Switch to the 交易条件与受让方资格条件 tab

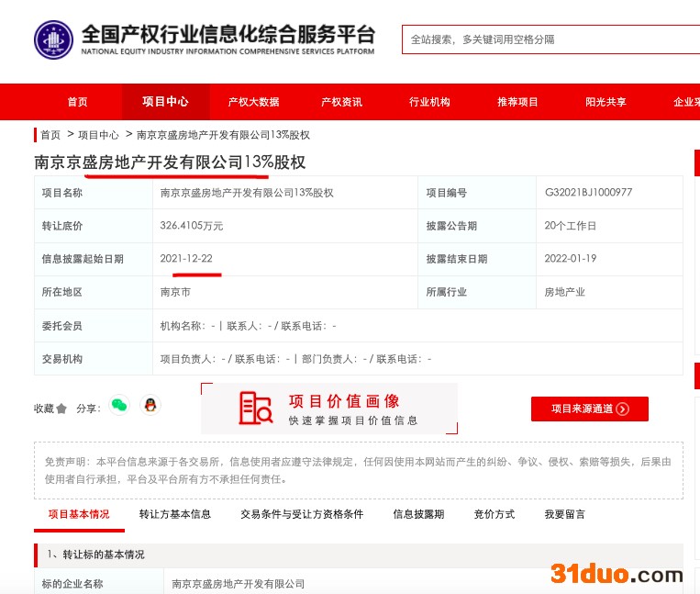[302, 514]
